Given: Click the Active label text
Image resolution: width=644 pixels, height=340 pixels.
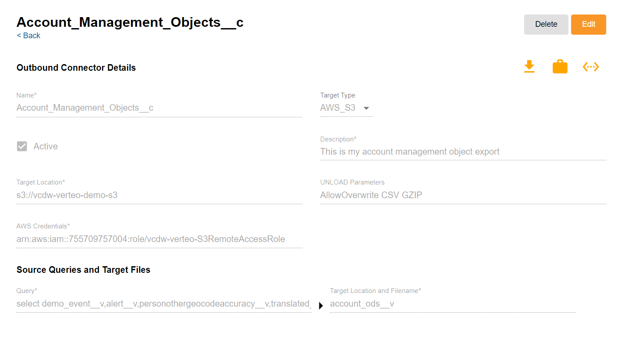Looking at the screenshot, I should pyautogui.click(x=46, y=146).
